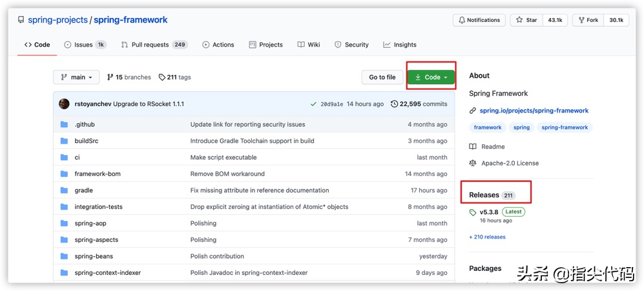Open the Upgrade to RSocket 1.1.1 commit
Viewport: 644px width, 291px height.
coord(149,104)
